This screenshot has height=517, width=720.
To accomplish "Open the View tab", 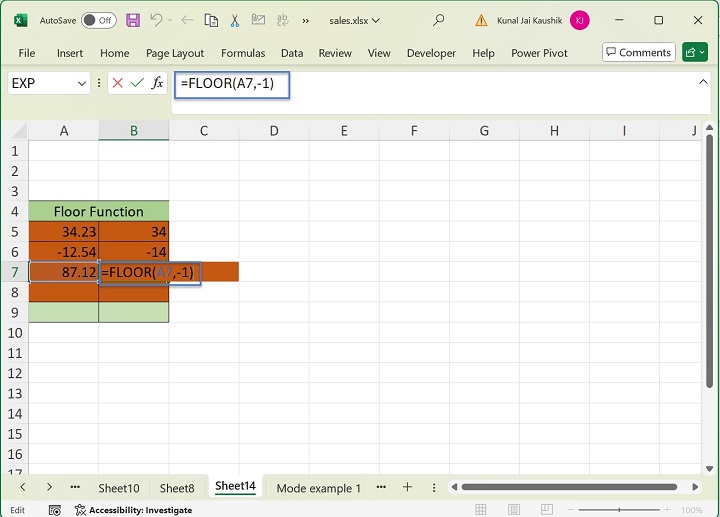I will [379, 53].
